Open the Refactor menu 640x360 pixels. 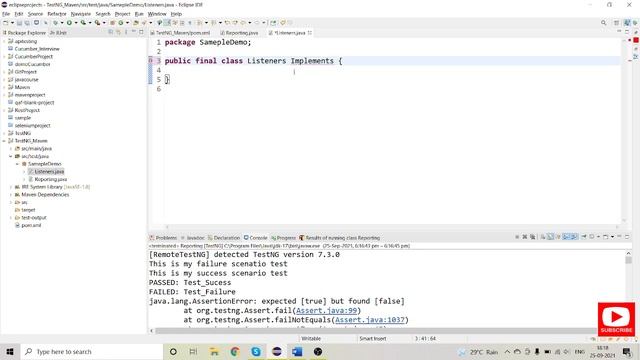tap(57, 14)
